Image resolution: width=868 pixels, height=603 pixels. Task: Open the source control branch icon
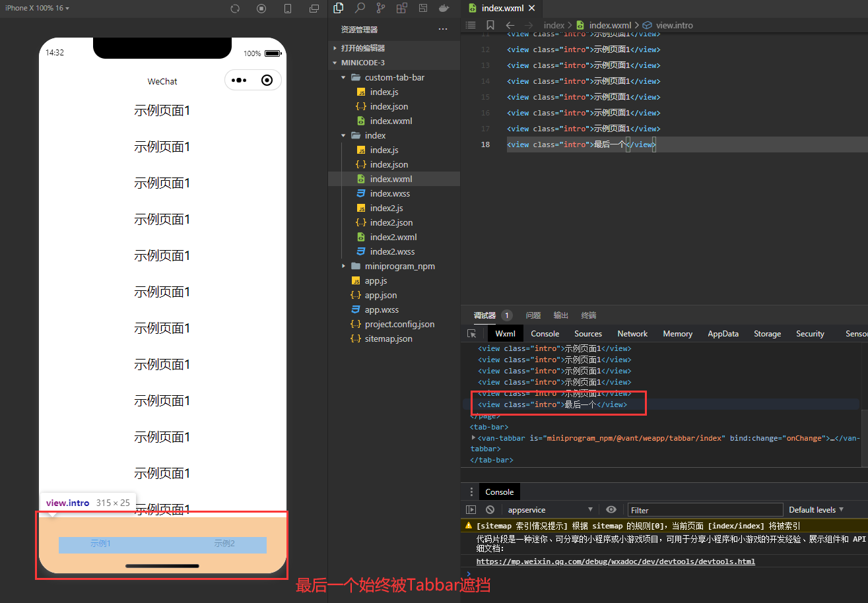[x=381, y=8]
